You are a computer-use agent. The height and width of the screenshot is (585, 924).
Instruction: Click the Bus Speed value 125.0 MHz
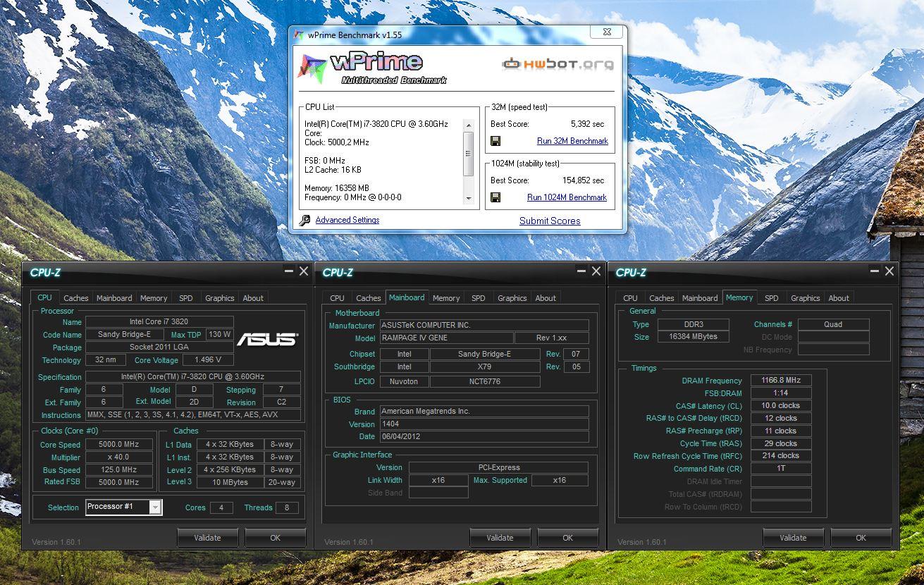pyautogui.click(x=119, y=470)
